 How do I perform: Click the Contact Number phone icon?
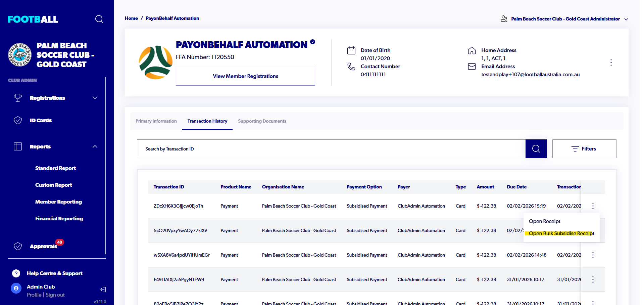pos(351,67)
